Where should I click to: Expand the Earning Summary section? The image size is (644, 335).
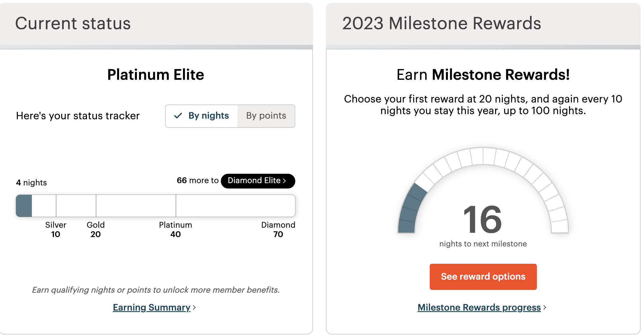[151, 307]
